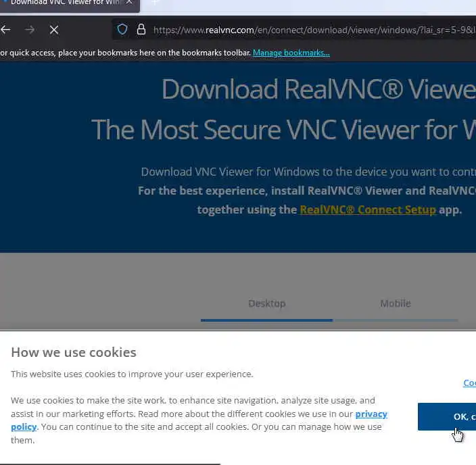Switch to the Desktop tab
Viewport: 476px width, 465px height.
[267, 303]
